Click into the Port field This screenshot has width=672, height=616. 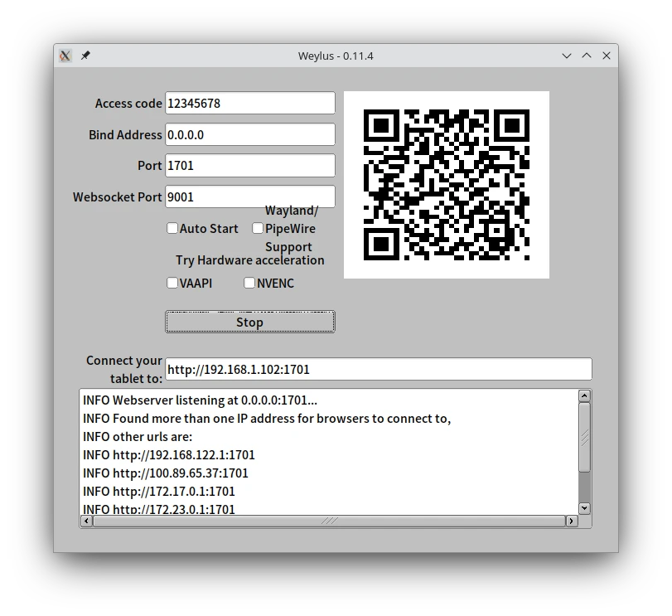249,165
